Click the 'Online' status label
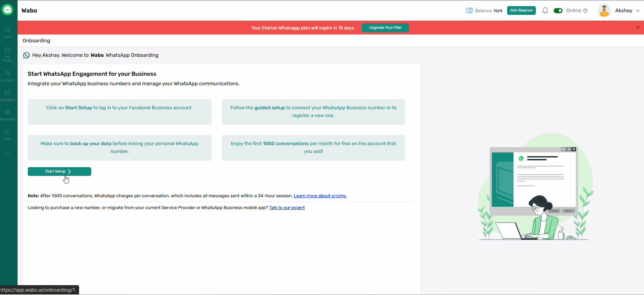This screenshot has height=295, width=644. click(574, 10)
